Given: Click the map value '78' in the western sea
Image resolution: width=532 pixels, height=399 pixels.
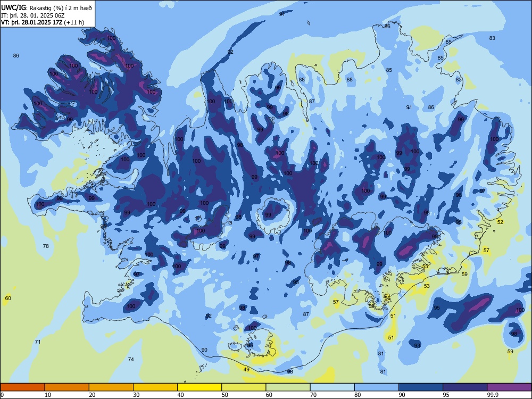Looking at the screenshot, I should [46, 246].
